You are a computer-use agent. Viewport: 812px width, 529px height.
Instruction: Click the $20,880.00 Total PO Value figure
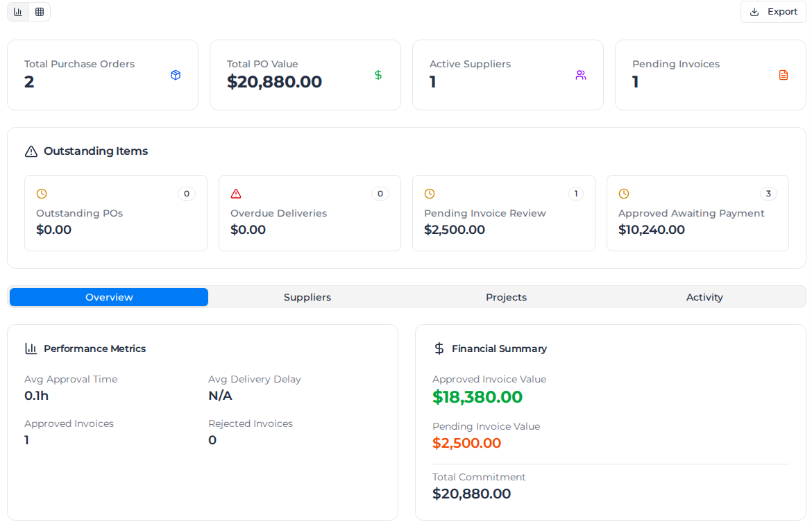point(274,82)
